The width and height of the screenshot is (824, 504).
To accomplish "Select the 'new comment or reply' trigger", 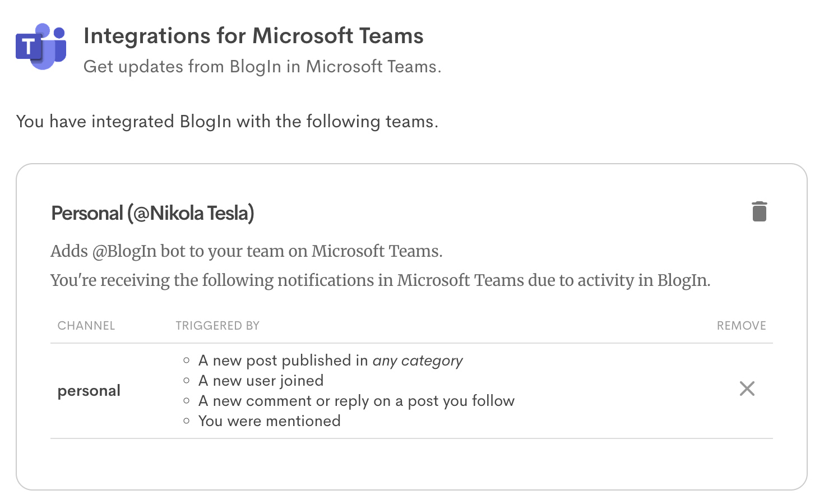I will click(357, 401).
